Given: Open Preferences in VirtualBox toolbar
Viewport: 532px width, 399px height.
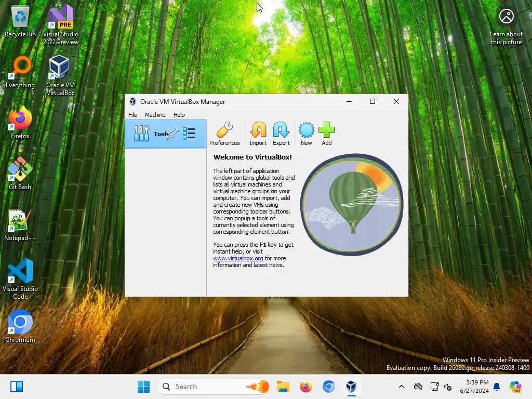Looking at the screenshot, I should click(224, 134).
